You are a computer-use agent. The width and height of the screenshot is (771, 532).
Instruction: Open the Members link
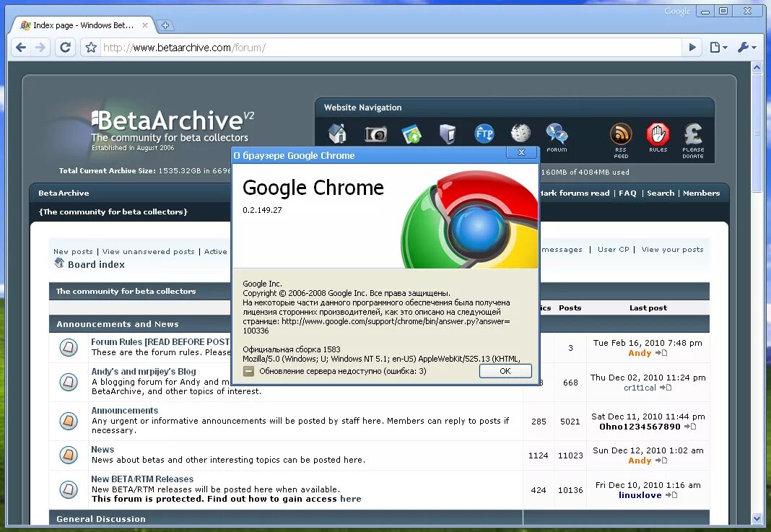pos(701,193)
